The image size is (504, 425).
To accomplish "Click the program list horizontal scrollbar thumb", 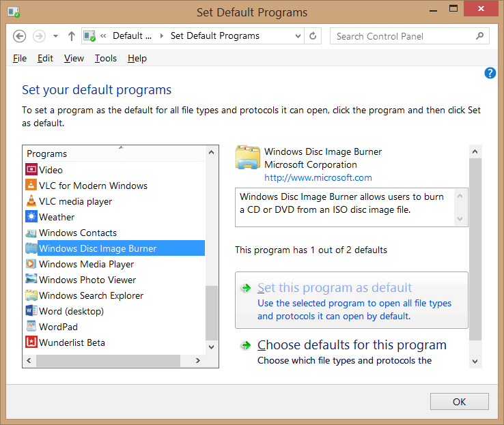I will pos(108,361).
